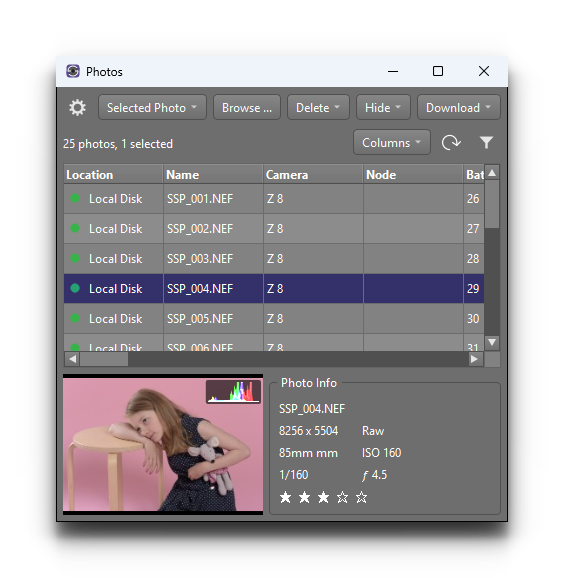Click Local Disk in the SSP_003.NEF row
This screenshot has width=564, height=578.
coord(115,258)
